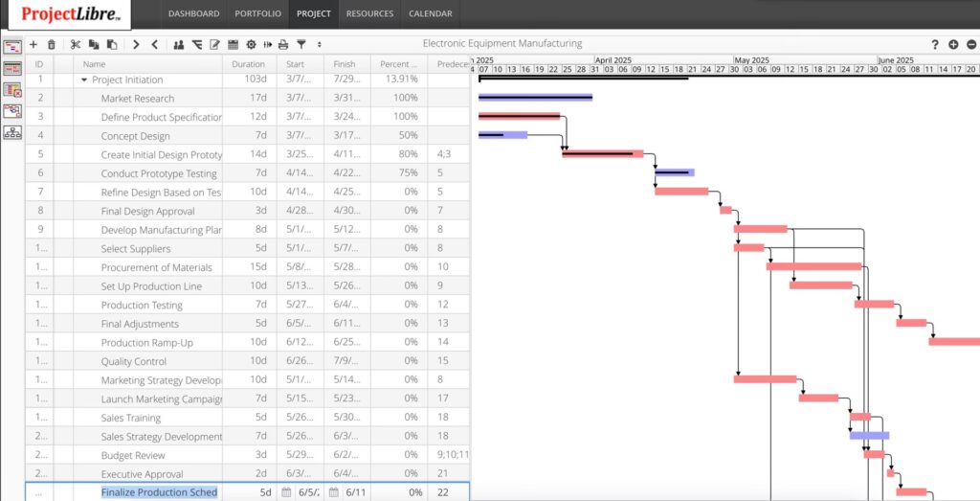Open help via question mark icon

pos(935,44)
